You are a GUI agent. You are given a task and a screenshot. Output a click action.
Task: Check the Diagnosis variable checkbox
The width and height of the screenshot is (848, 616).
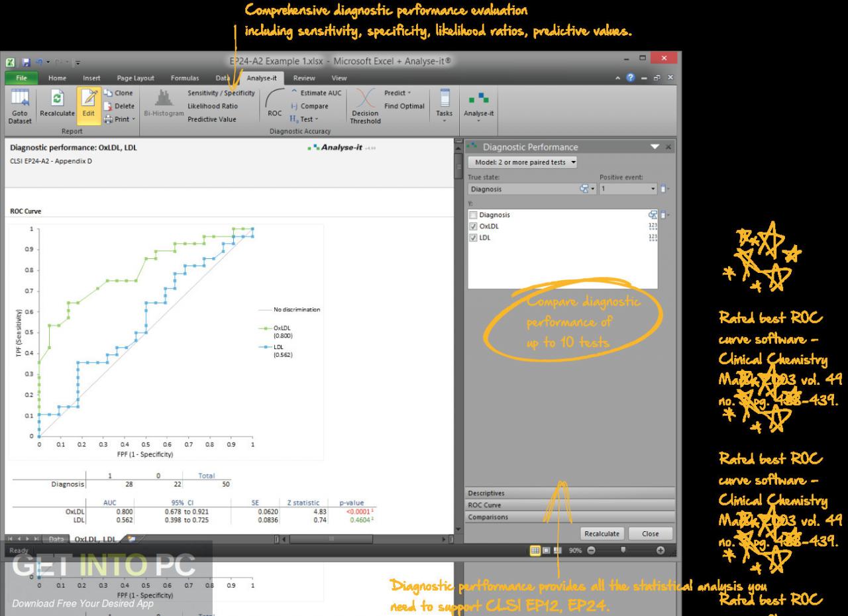[472, 215]
